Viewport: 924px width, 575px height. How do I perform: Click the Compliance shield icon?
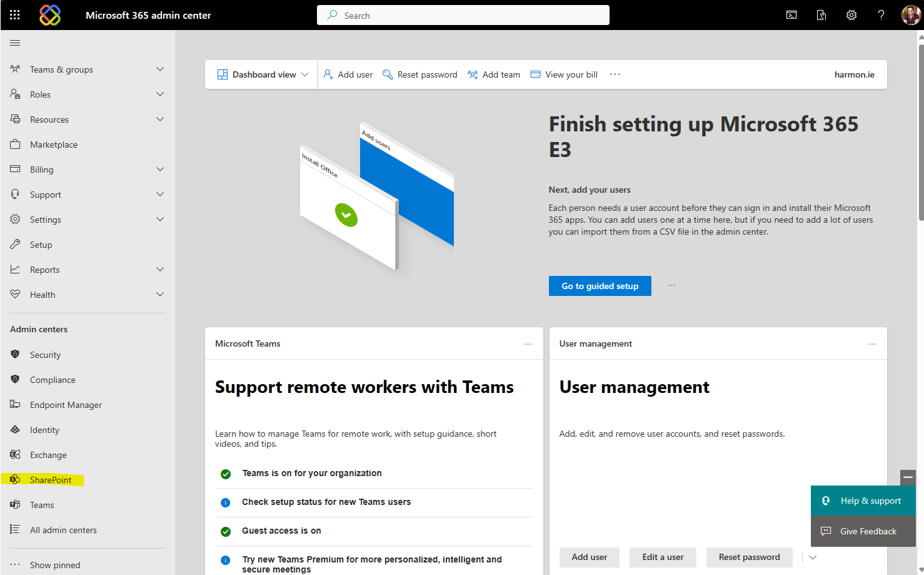pos(15,379)
